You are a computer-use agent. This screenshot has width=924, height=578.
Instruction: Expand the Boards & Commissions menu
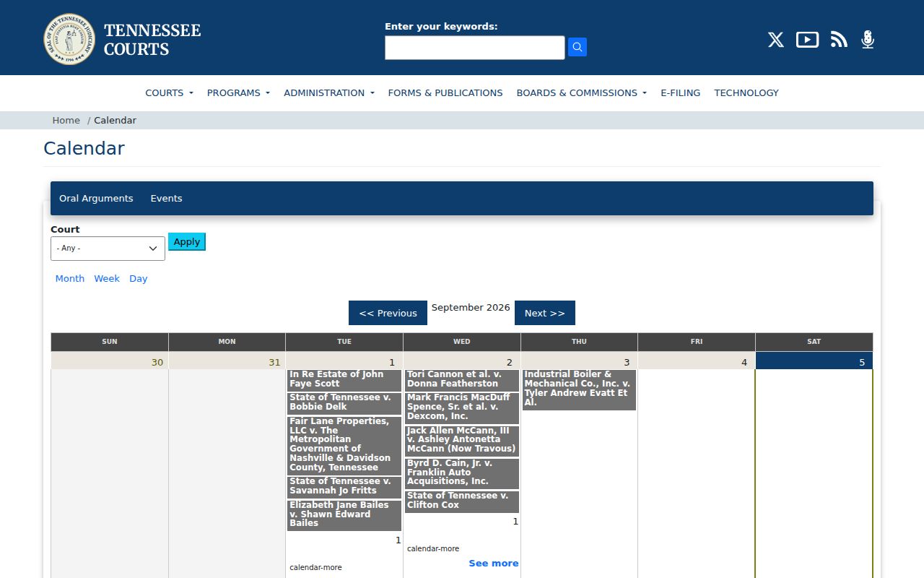click(x=581, y=92)
